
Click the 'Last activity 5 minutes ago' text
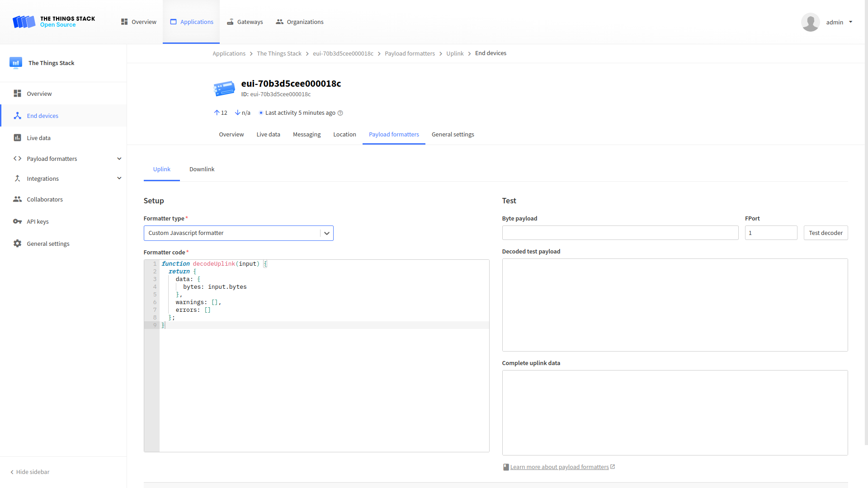point(300,113)
